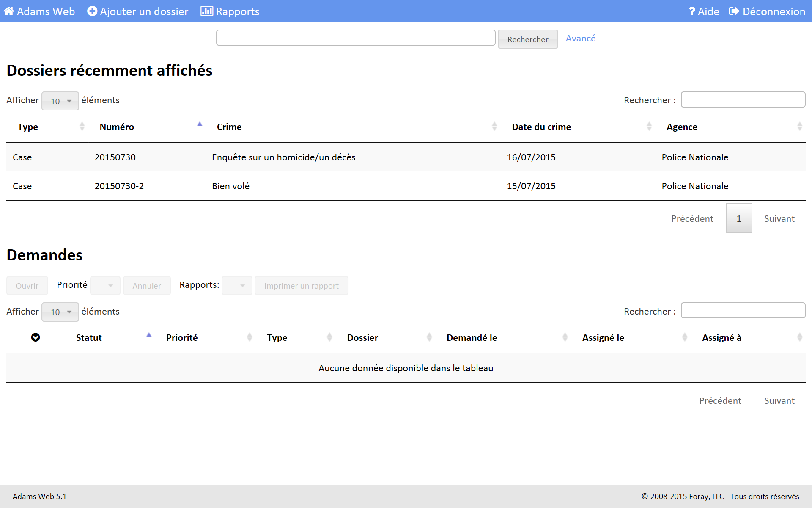Open the Ajouter un dossier menu
Viewport: 812px width, 508px height.
pyautogui.click(x=144, y=11)
